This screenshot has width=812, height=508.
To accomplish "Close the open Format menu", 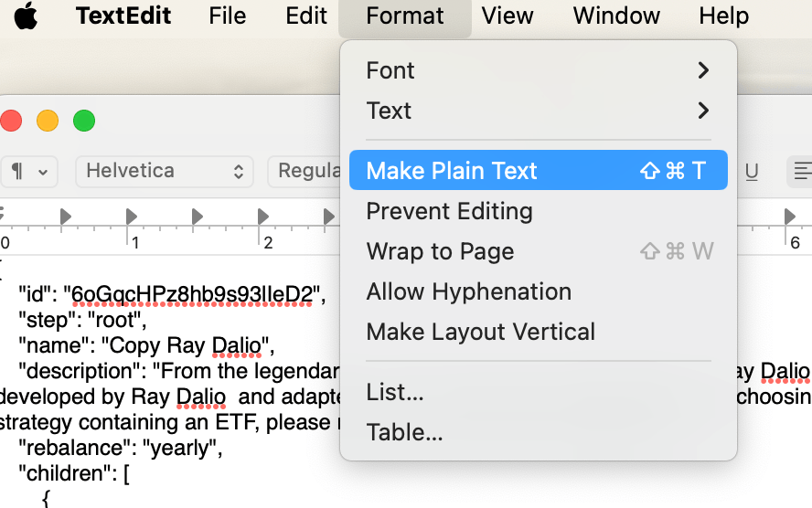I will click(x=405, y=16).
